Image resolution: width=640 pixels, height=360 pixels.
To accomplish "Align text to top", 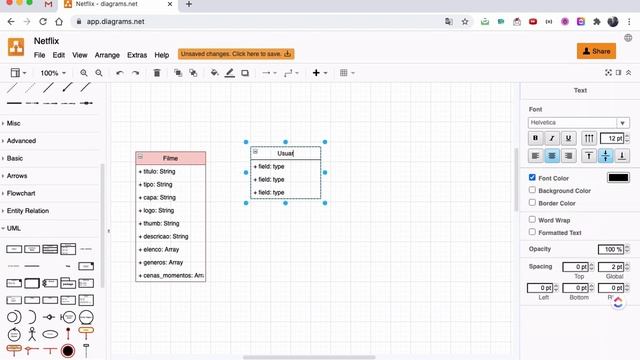I will pyautogui.click(x=589, y=156).
